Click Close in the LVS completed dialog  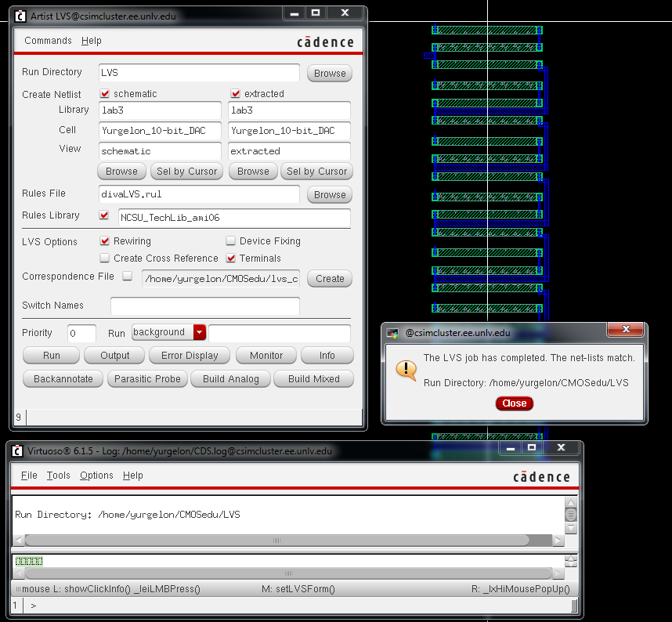[514, 403]
